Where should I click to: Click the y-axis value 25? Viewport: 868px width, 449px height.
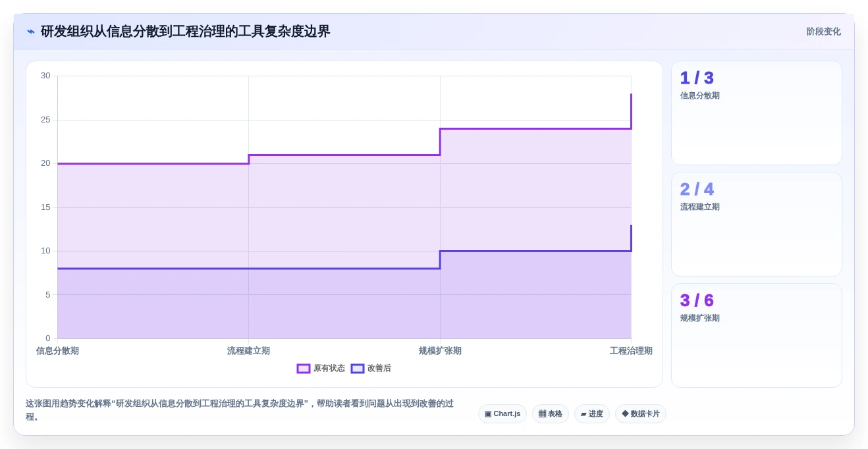45,120
